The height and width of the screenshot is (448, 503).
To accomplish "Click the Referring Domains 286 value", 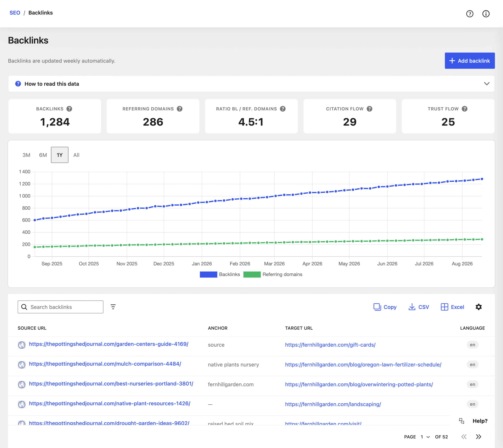I will (153, 122).
